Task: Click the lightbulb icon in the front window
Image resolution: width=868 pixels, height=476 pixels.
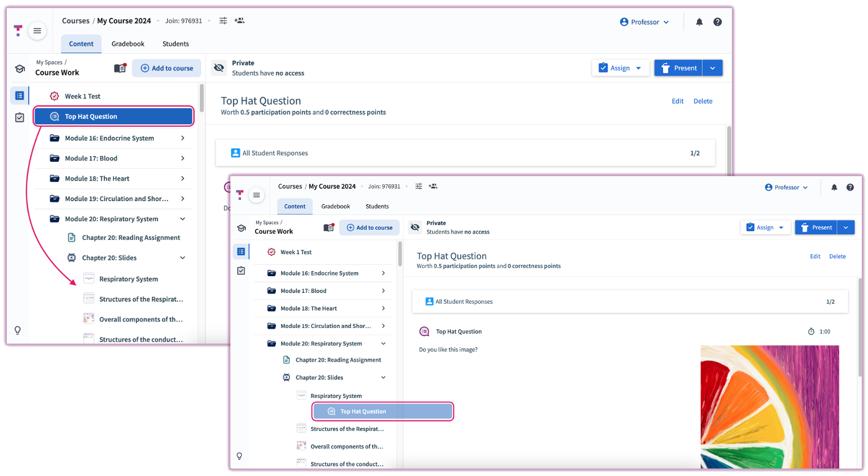Action: coord(239,456)
